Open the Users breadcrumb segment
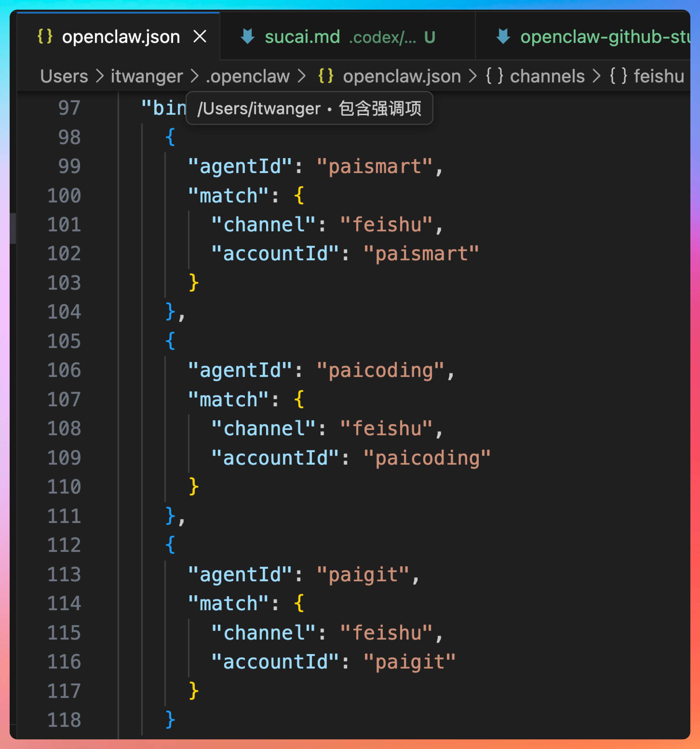The image size is (700, 749). point(64,76)
